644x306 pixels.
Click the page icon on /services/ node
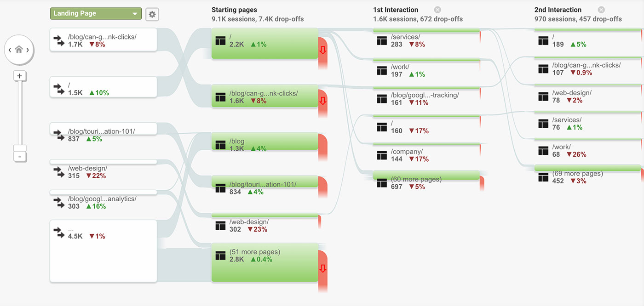(x=382, y=40)
